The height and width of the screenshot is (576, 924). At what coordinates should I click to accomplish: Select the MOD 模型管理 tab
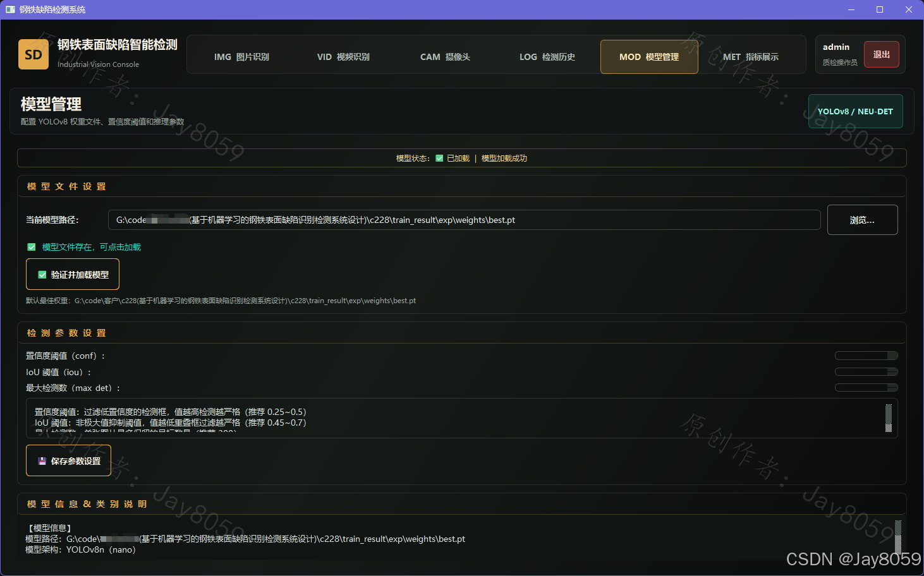click(649, 57)
